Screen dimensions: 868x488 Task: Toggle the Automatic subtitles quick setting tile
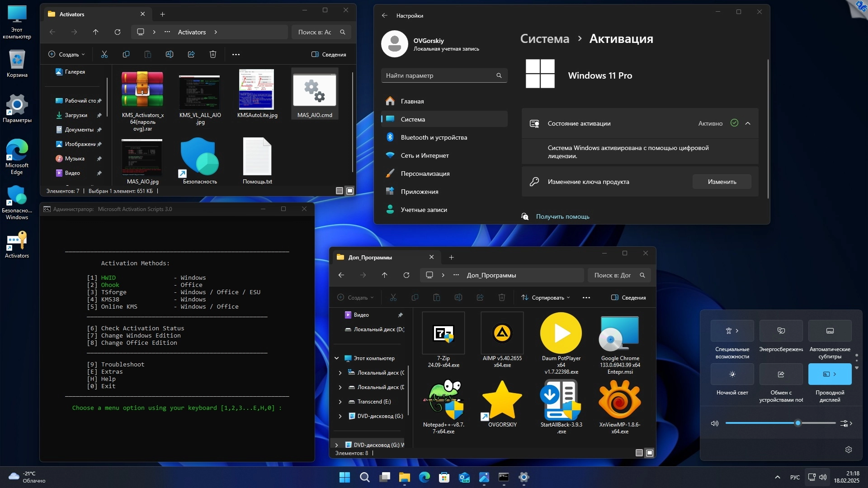click(x=830, y=331)
